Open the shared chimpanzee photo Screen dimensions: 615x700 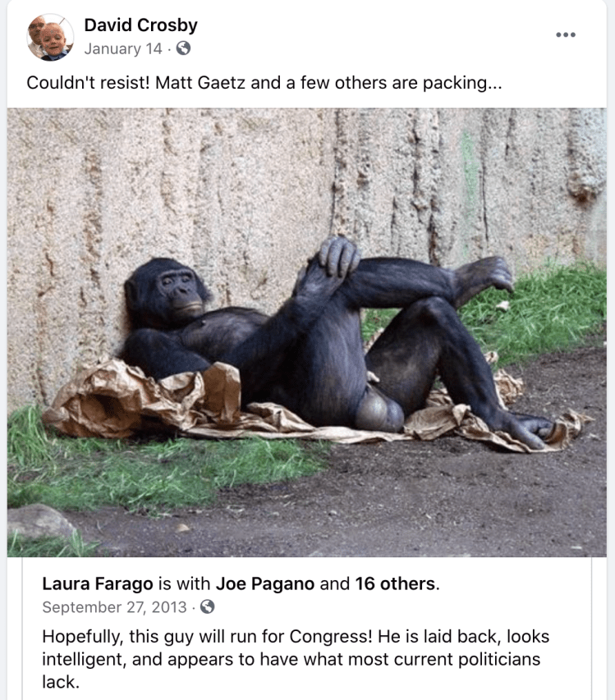(307, 332)
